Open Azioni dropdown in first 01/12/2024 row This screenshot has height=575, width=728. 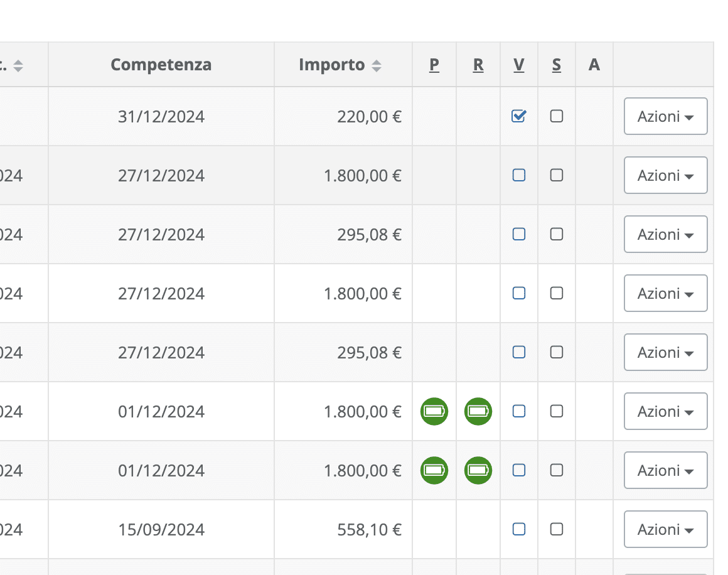point(665,412)
